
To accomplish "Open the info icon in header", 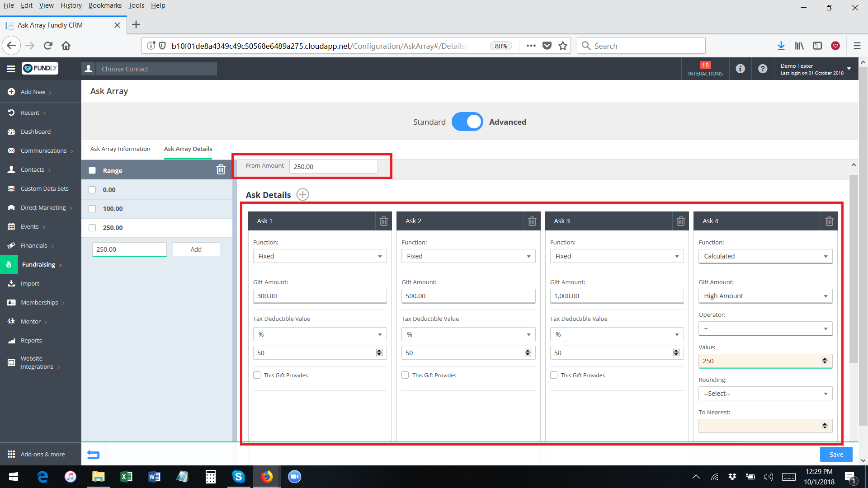I will pyautogui.click(x=740, y=69).
